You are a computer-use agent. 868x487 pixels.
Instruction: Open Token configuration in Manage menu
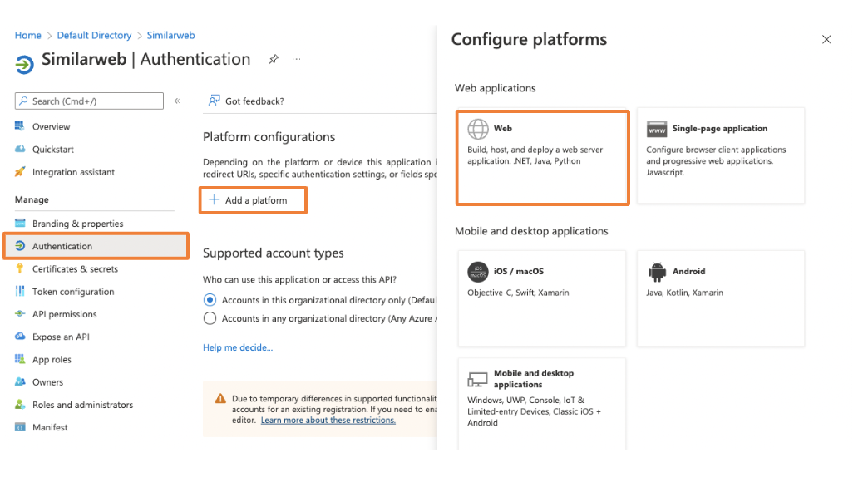click(x=73, y=292)
